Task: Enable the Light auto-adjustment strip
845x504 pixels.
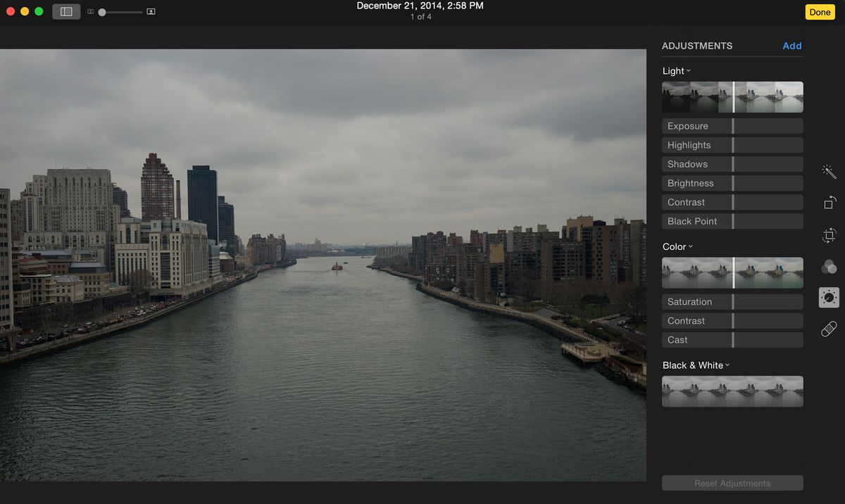Action: 732,96
